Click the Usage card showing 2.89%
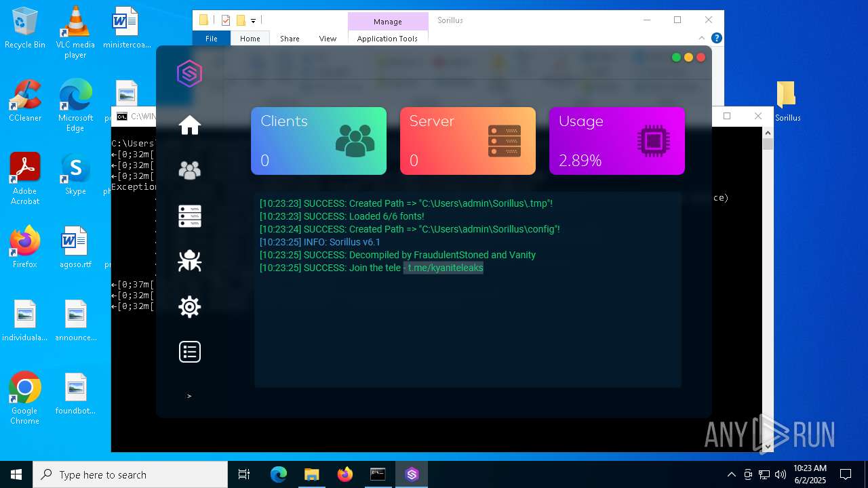Viewport: 868px width, 488px height. pyautogui.click(x=617, y=141)
